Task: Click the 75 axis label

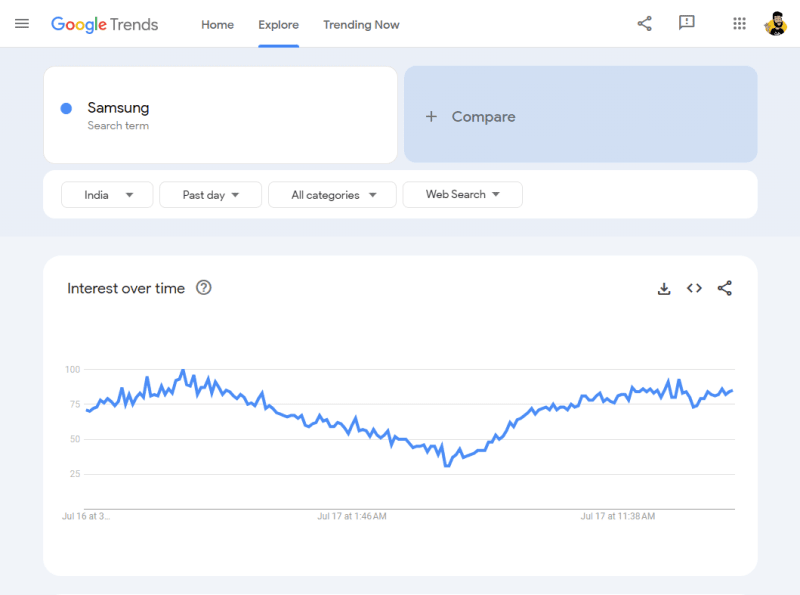Action: click(x=75, y=404)
